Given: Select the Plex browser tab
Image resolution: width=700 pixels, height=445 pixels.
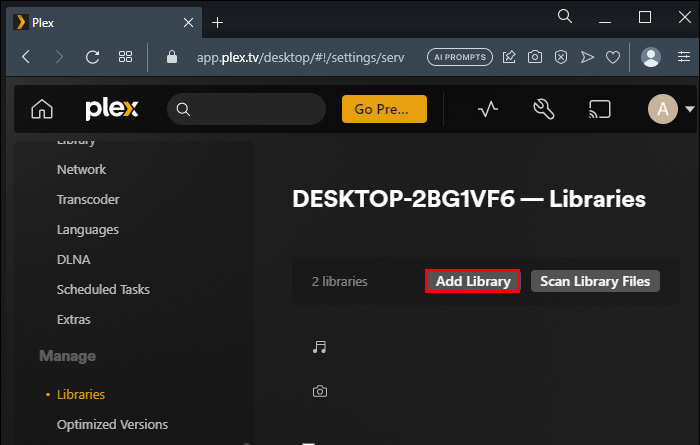Looking at the screenshot, I should pos(104,22).
